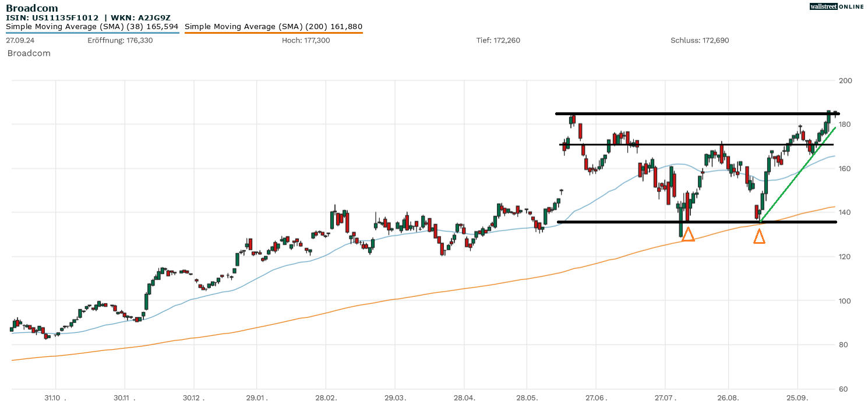Click the wallstreet ONLINE logo

(837, 6)
